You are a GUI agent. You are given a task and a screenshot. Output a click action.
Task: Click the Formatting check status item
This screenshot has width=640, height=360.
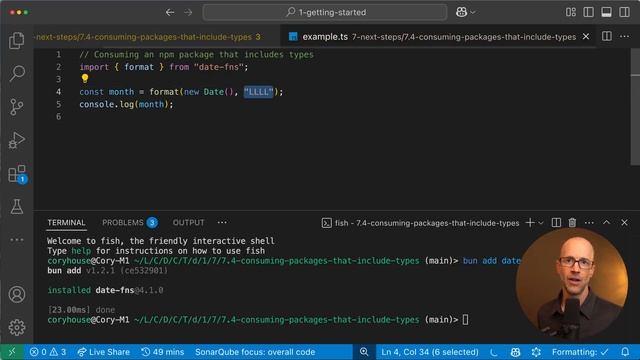pyautogui.click(x=580, y=352)
